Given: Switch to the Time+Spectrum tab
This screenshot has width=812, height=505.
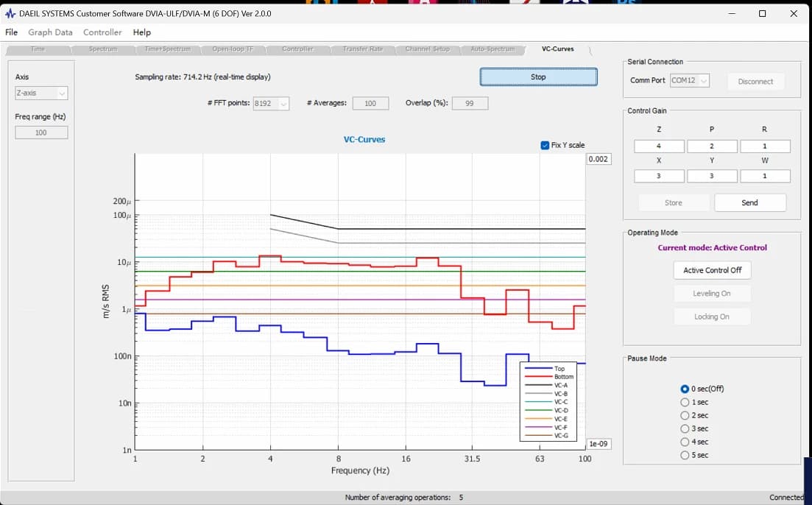Looking at the screenshot, I should (x=168, y=49).
